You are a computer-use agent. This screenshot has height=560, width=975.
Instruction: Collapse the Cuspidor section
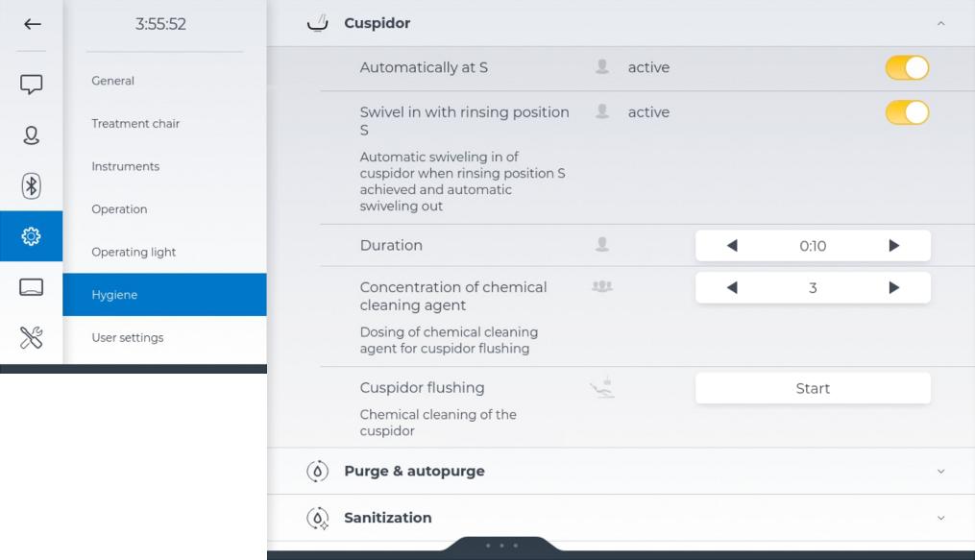[940, 23]
